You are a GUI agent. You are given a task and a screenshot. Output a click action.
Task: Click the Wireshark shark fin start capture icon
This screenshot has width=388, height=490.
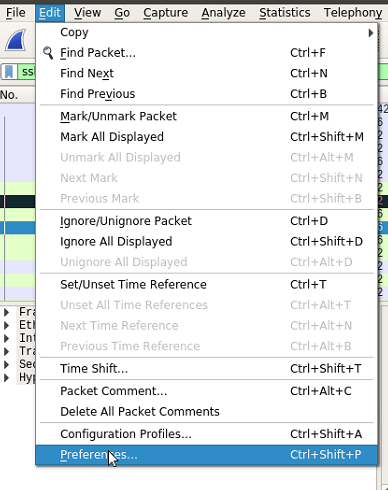(16, 40)
